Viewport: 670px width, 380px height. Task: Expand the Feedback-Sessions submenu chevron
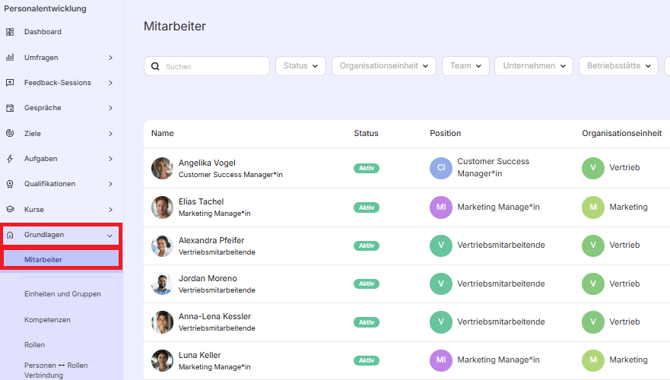(x=110, y=82)
